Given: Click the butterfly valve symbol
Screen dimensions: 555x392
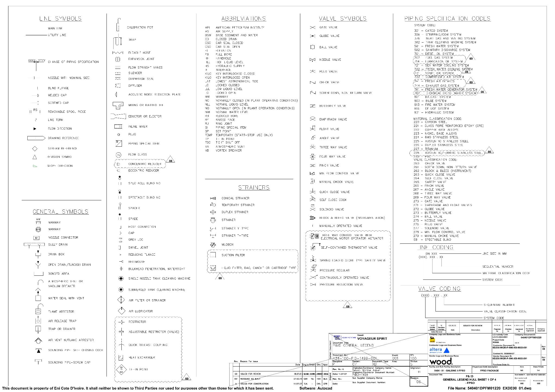Looking at the screenshot, I should [x=312, y=106].
